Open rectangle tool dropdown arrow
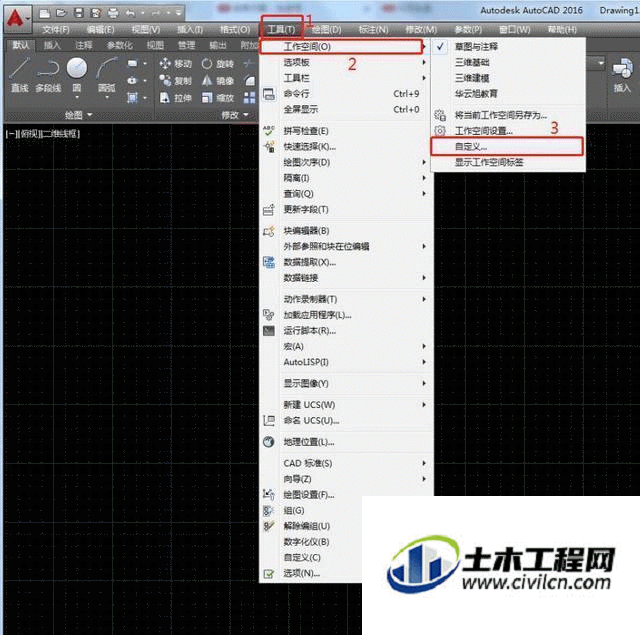The height and width of the screenshot is (635, 640). coord(145,64)
